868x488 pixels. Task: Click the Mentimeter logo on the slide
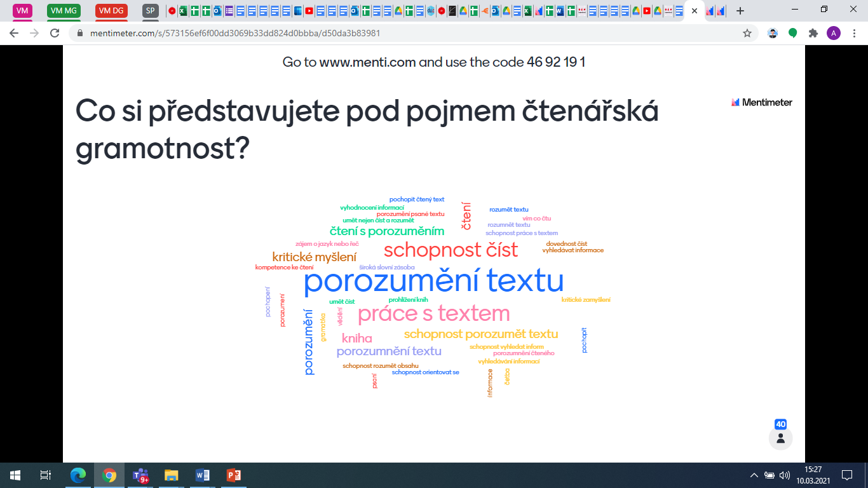(761, 102)
